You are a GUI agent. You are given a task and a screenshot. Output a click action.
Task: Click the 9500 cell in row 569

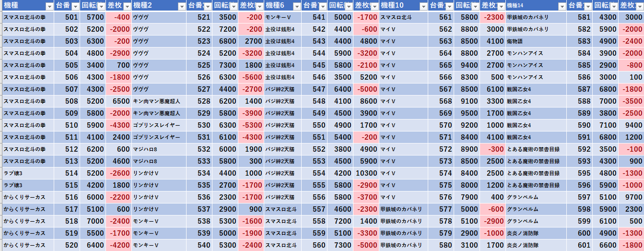coord(467,113)
